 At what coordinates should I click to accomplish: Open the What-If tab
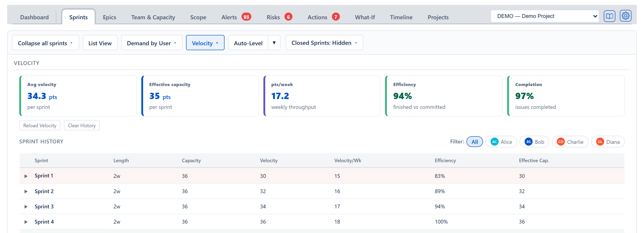365,17
